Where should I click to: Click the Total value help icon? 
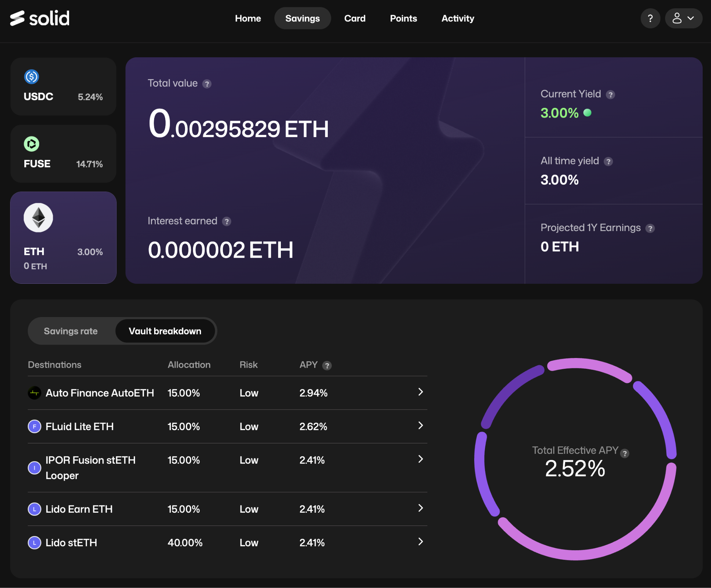[207, 84]
